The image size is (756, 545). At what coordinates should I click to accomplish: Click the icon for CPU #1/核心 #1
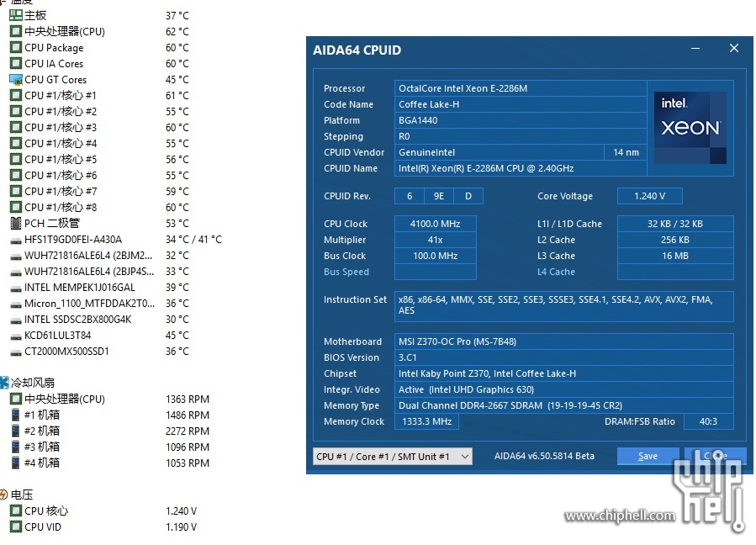16,95
